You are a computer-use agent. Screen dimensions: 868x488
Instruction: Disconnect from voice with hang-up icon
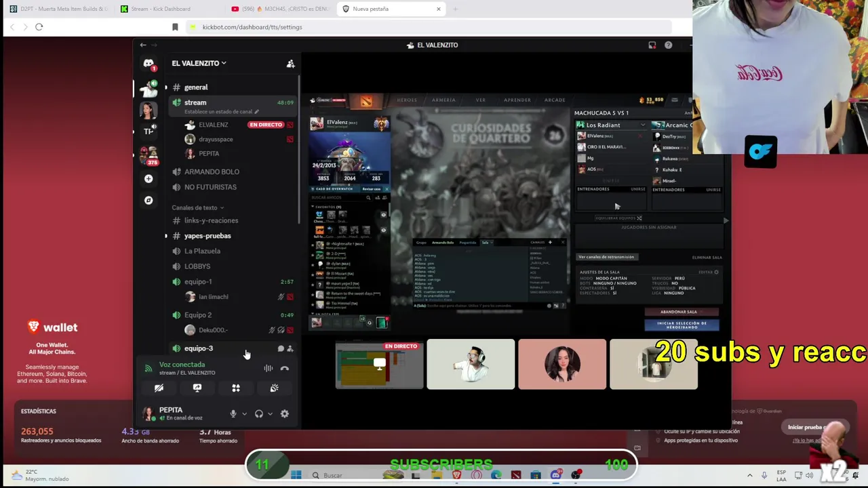pos(285,369)
